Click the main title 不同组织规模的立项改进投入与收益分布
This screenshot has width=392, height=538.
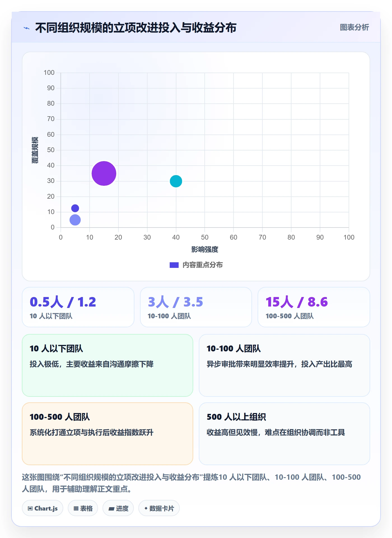(136, 28)
